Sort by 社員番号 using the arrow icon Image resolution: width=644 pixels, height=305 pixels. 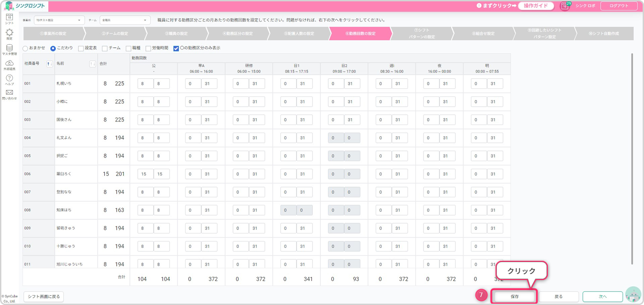pyautogui.click(x=49, y=64)
